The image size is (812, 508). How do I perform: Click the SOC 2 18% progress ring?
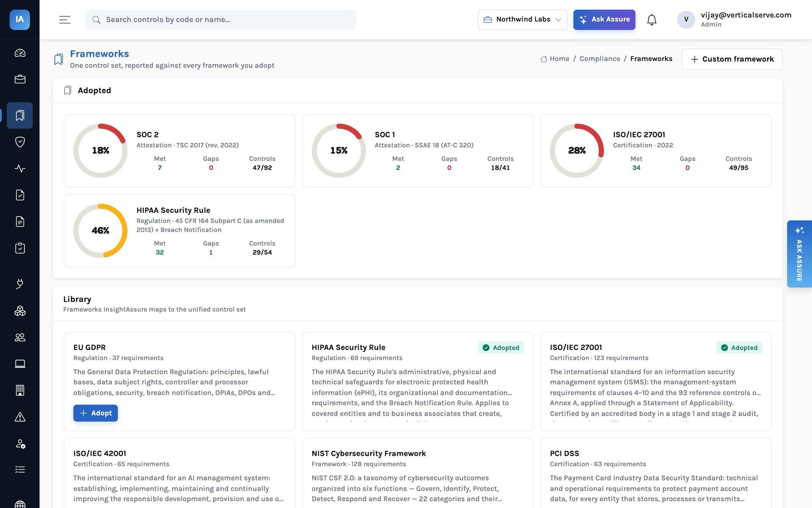(x=100, y=151)
